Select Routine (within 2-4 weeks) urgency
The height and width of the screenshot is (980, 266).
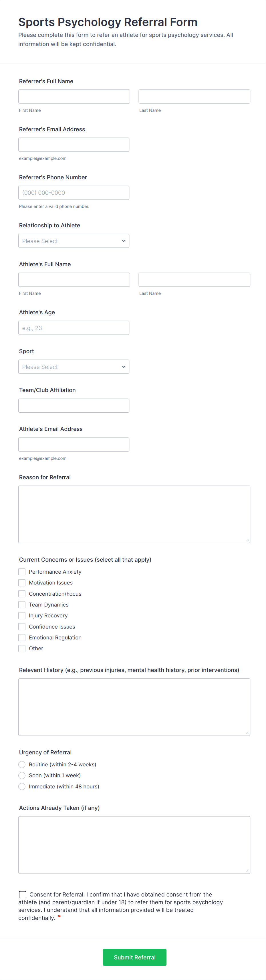[x=22, y=764]
